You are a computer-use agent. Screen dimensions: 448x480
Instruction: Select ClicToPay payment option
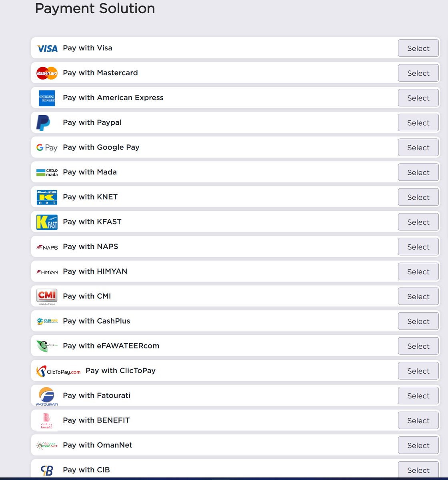(x=418, y=371)
